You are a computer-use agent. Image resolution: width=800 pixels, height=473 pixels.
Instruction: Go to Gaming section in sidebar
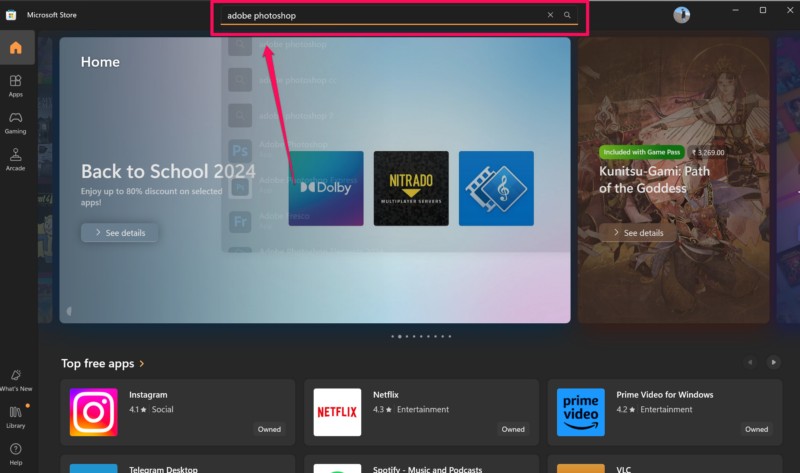pyautogui.click(x=16, y=122)
